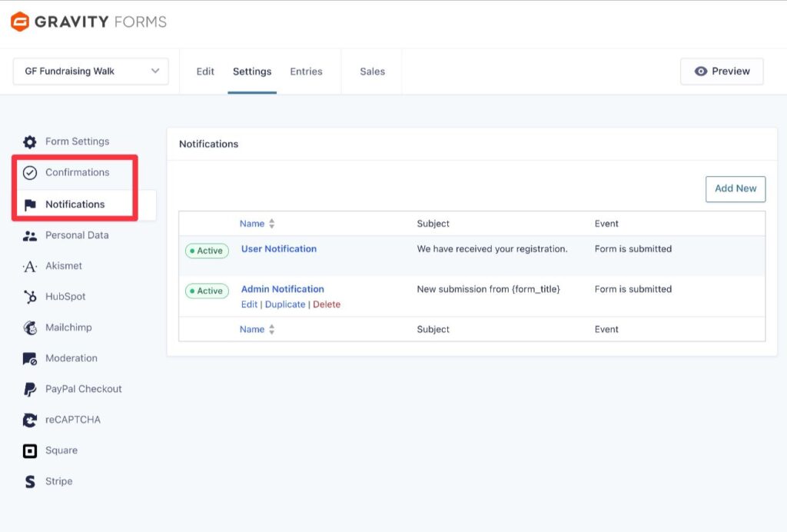Click 'Form is submitted' for User Notification
The height and width of the screenshot is (532, 787).
click(x=633, y=249)
